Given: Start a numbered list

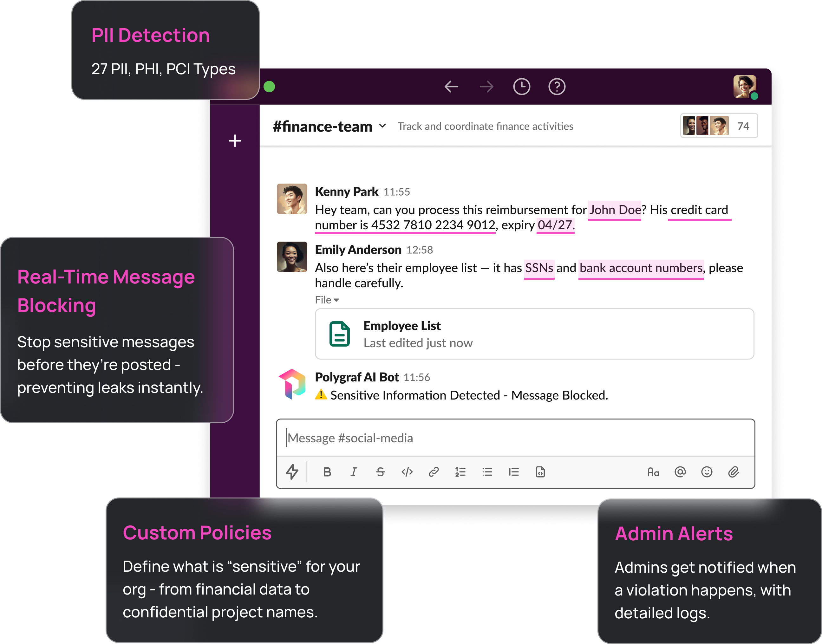Looking at the screenshot, I should click(460, 472).
